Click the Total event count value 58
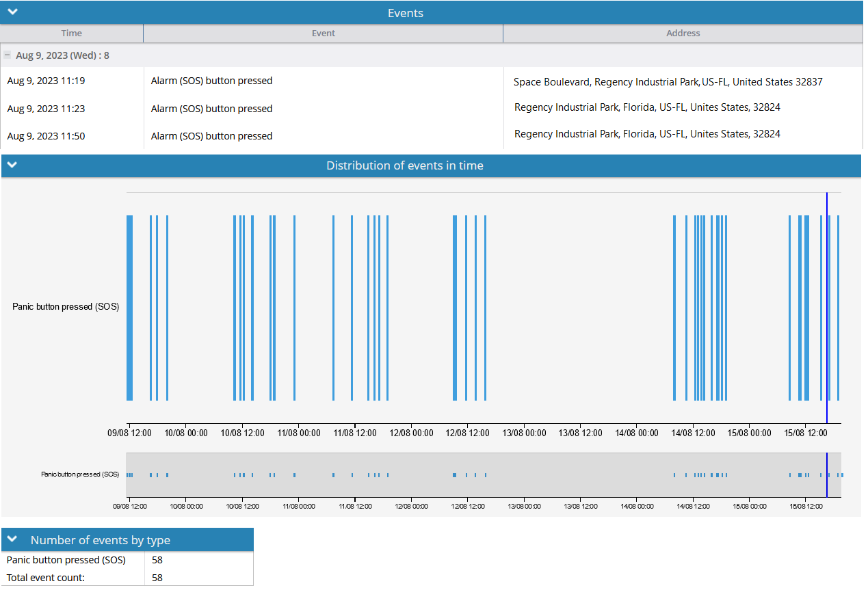The image size is (868, 590). (157, 578)
